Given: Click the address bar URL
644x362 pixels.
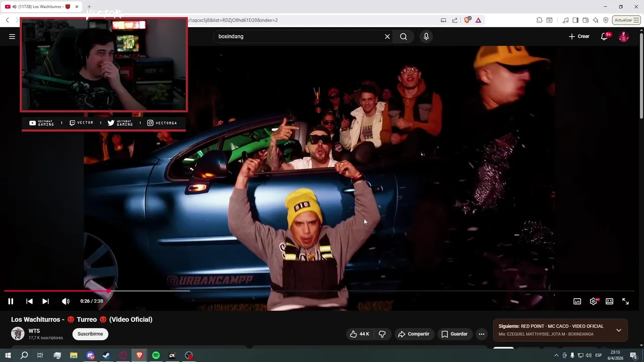Looking at the screenshot, I should (231, 20).
